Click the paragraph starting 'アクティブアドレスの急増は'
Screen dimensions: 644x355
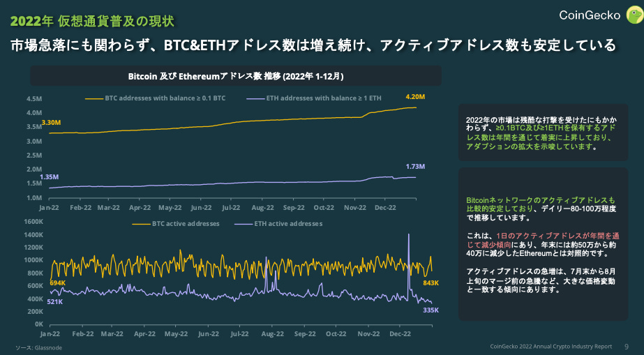[x=541, y=280]
